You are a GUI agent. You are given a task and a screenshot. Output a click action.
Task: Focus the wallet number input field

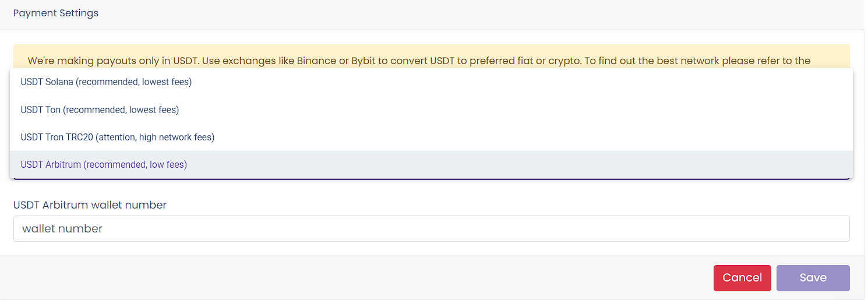[x=431, y=229]
